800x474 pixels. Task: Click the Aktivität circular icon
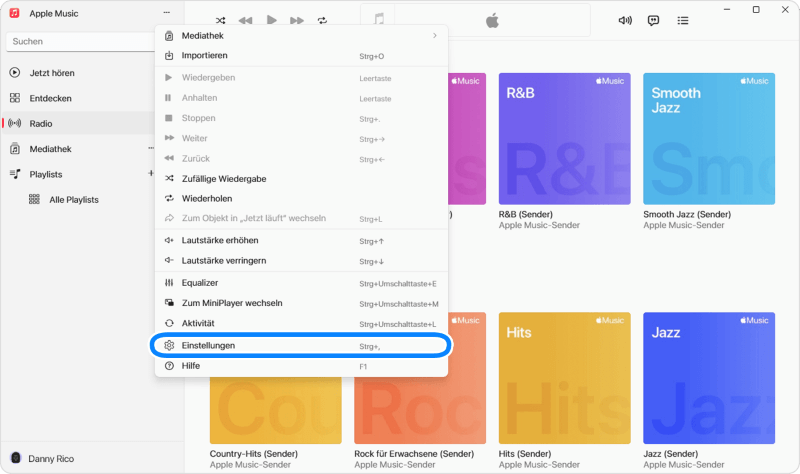[169, 323]
